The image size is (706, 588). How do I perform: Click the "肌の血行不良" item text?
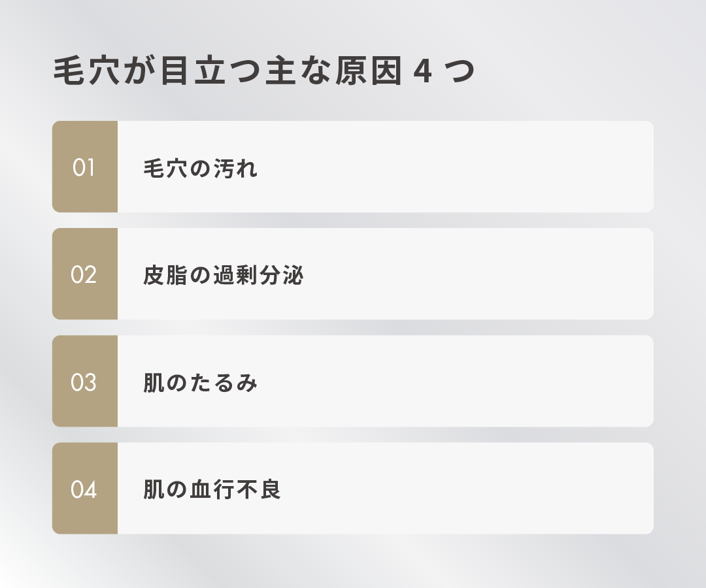[x=212, y=489]
